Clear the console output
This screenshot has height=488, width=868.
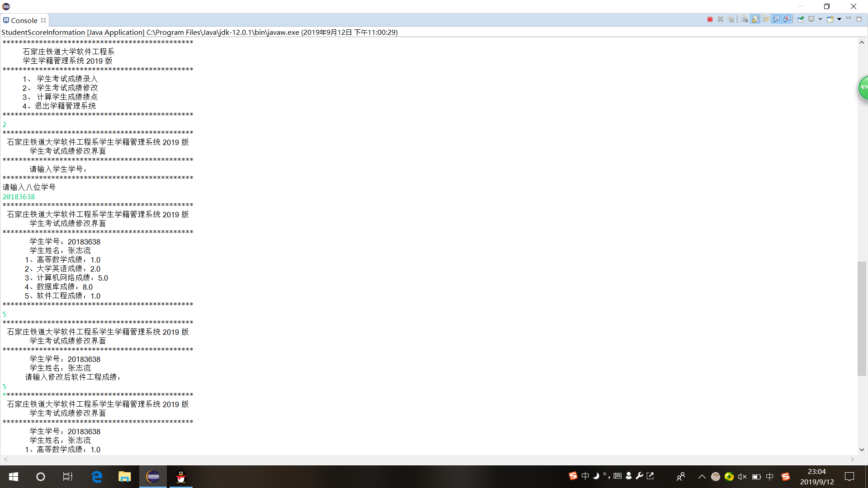pos(745,19)
